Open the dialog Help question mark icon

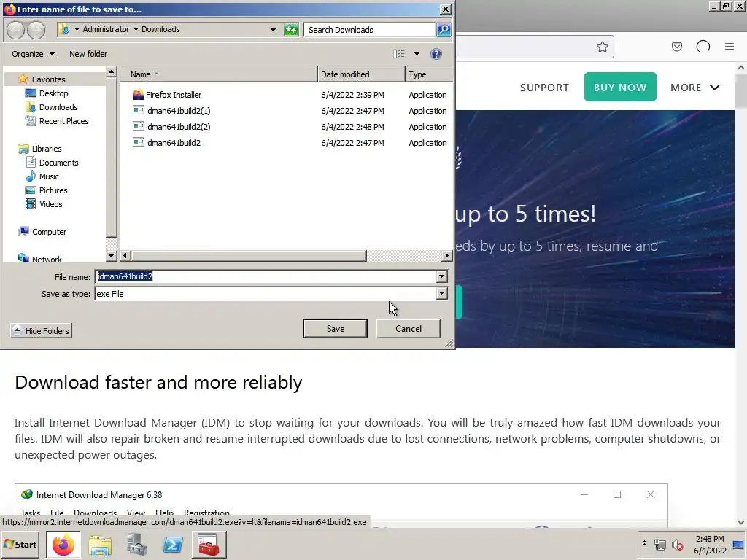point(436,54)
